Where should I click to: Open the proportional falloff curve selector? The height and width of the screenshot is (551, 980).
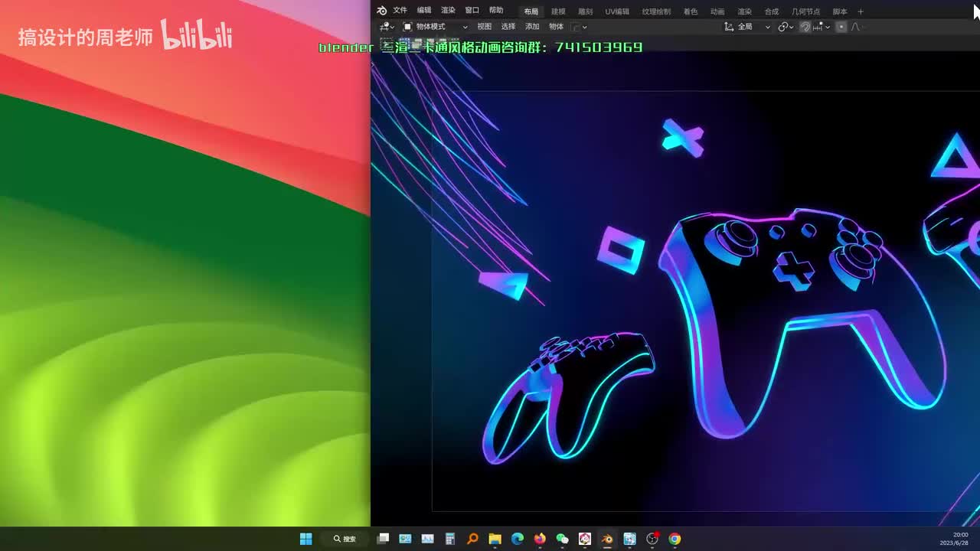(856, 27)
